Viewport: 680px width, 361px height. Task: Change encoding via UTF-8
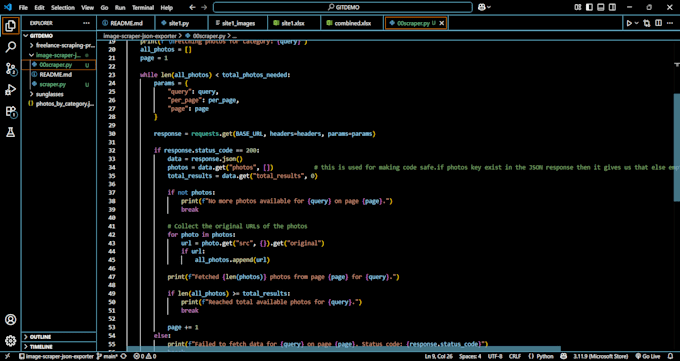tap(495, 356)
